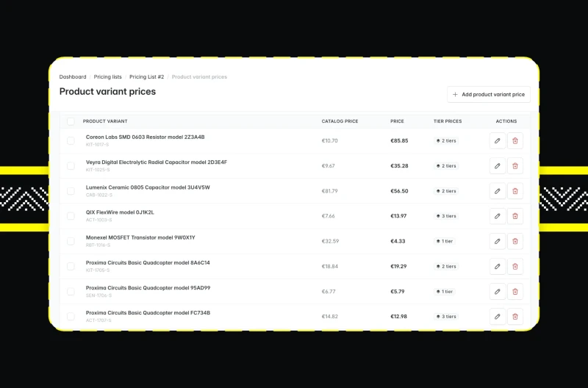Screen dimensions: 588x388
Task: Delete Quadcopter model FC734B row
Action: coord(515,317)
